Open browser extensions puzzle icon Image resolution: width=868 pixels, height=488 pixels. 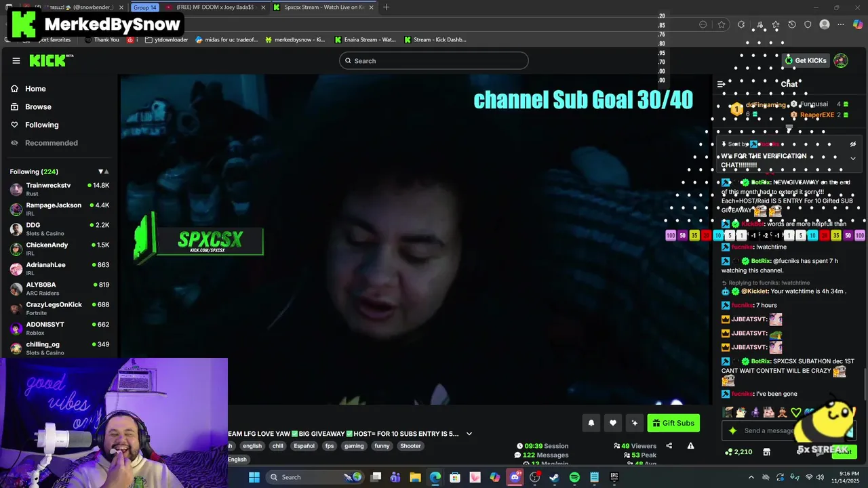point(741,24)
